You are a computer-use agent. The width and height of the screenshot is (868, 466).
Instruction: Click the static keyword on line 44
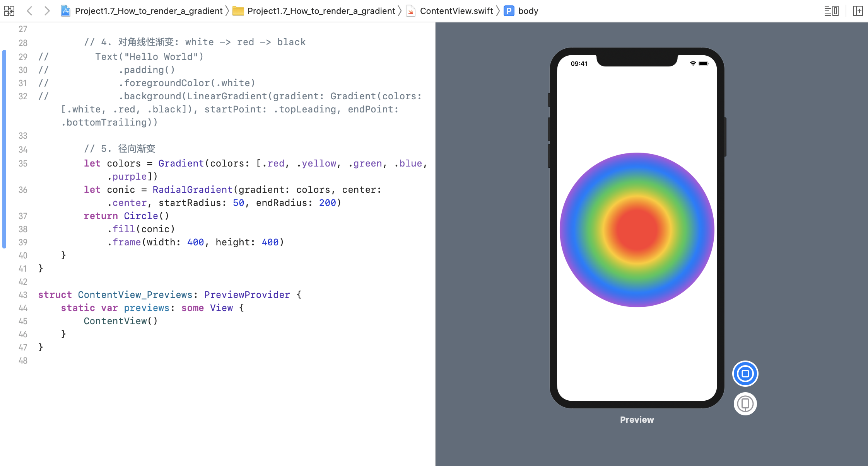[x=78, y=308]
